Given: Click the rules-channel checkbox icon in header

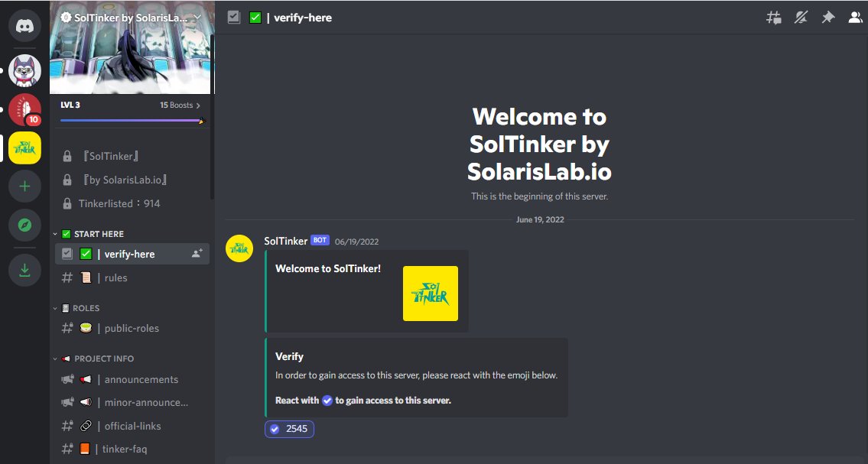Looking at the screenshot, I should [233, 18].
